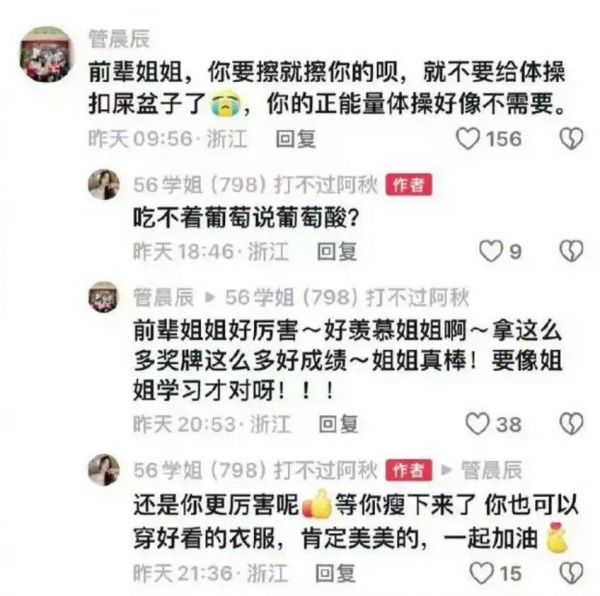Reply to the comment posted at 21:36

(x=335, y=573)
